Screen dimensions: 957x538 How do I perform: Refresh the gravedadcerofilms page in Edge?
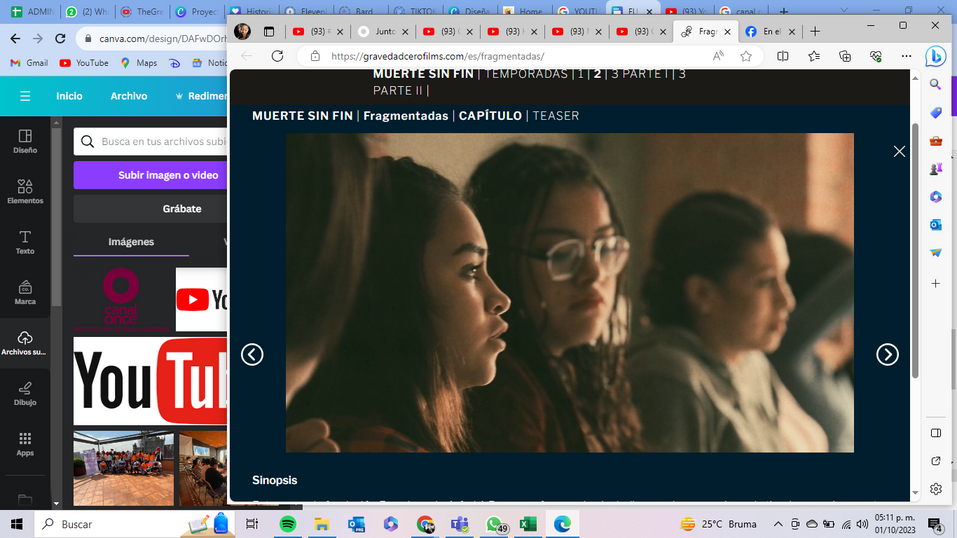click(277, 56)
